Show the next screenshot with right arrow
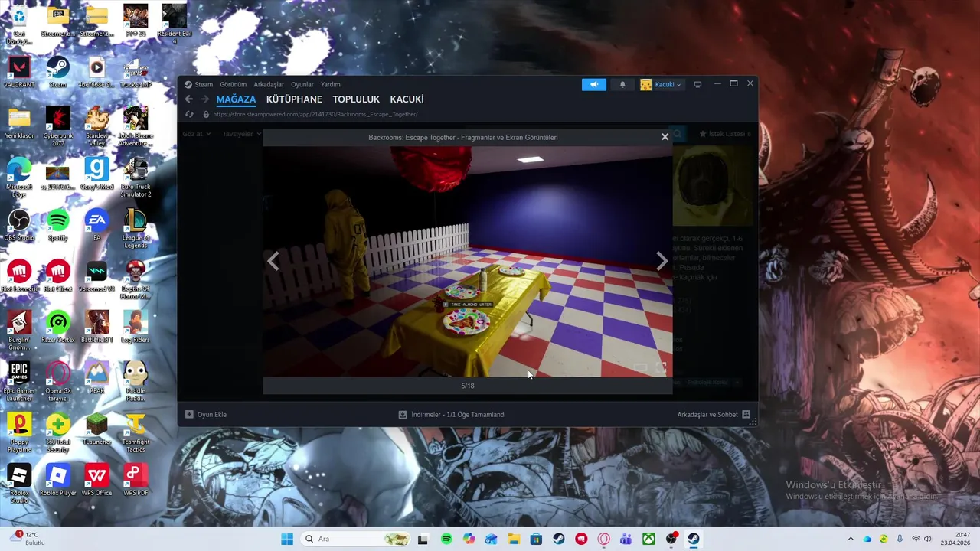Image resolution: width=980 pixels, height=551 pixels. (x=661, y=261)
